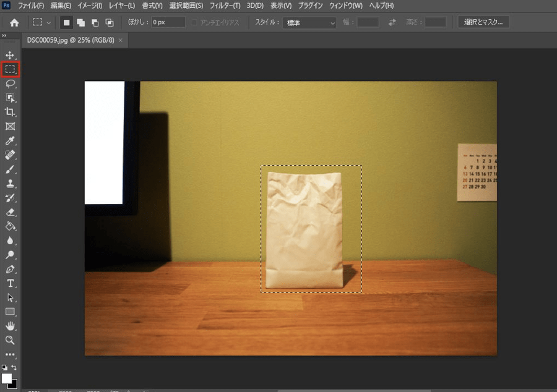Click the 選択とマスク... button
The height and width of the screenshot is (392, 557).
coord(483,22)
